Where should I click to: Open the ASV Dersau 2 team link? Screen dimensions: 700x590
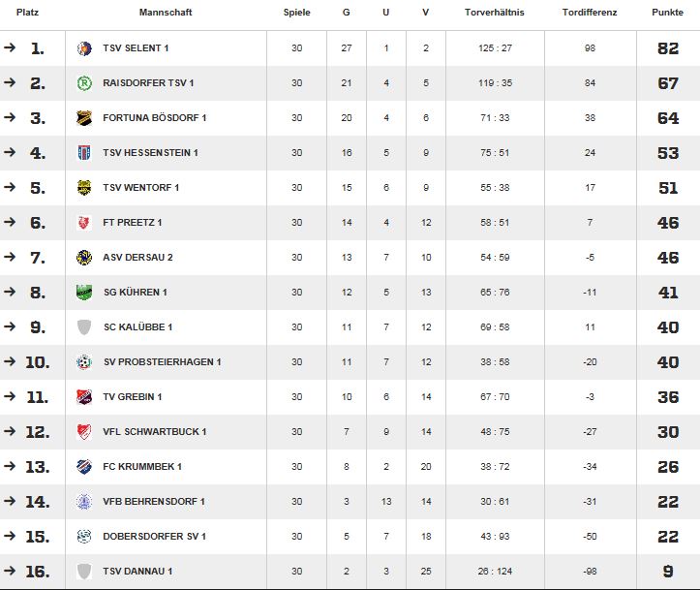(137, 258)
